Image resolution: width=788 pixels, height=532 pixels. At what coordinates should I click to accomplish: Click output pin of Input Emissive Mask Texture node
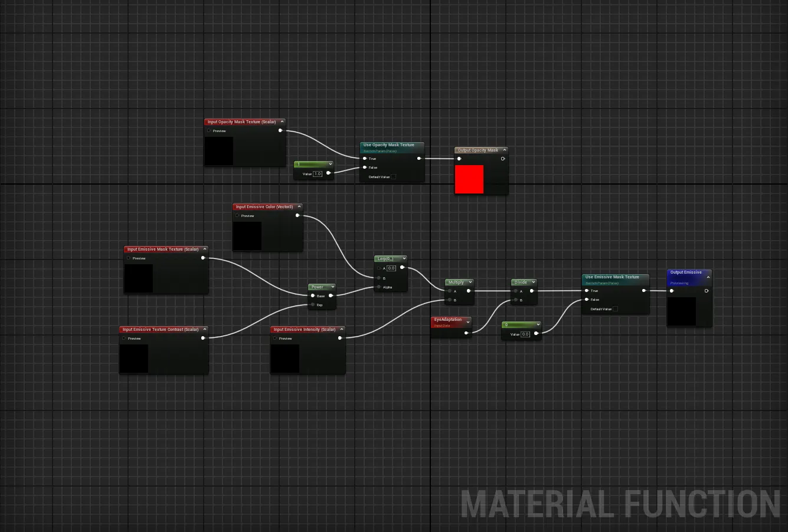pos(203,258)
